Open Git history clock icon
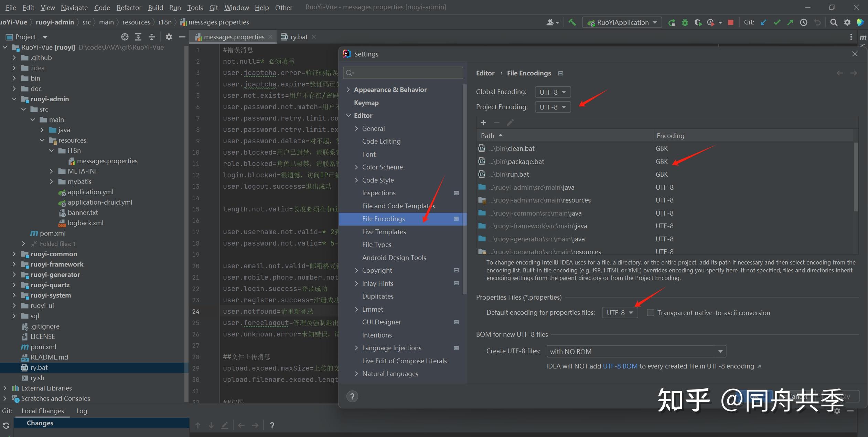The image size is (868, 437). click(804, 22)
